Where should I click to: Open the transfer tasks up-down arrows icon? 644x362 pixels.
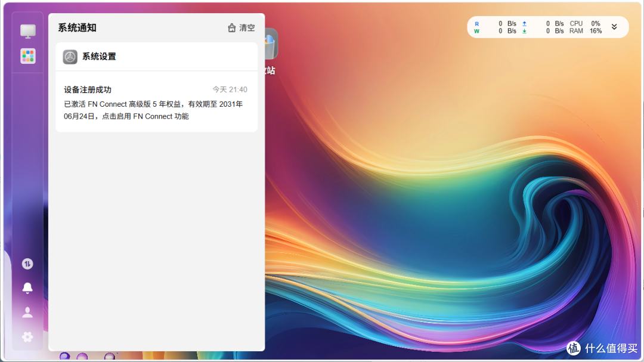point(27,264)
